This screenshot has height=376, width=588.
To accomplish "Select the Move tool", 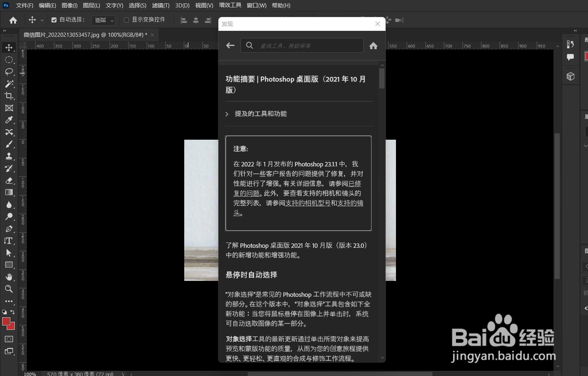I will 9,48.
